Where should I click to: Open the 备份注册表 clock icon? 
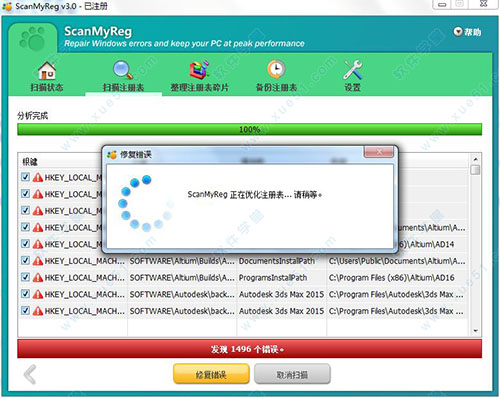276,70
